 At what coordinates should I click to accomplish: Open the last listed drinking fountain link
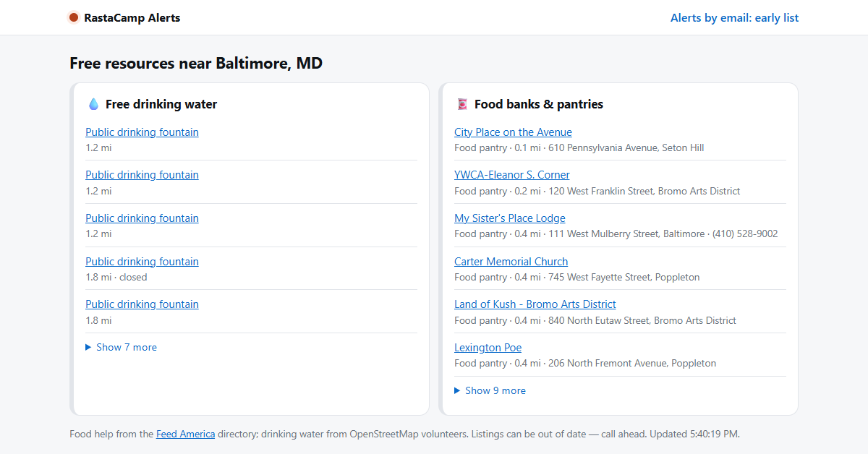142,304
